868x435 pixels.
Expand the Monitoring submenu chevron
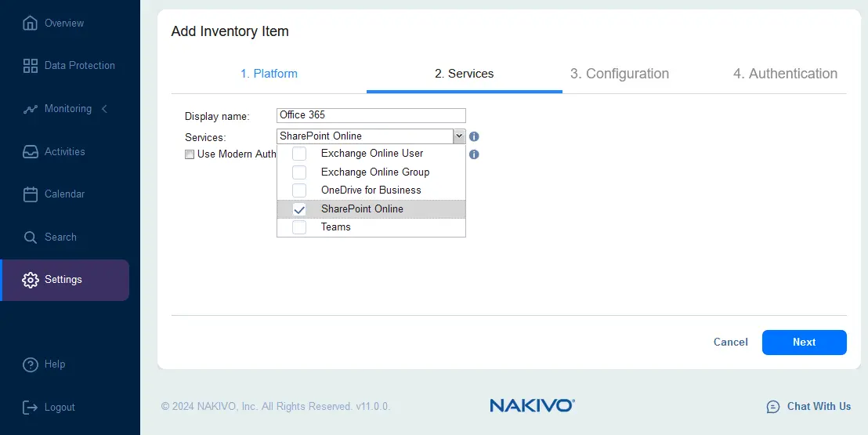(x=105, y=109)
